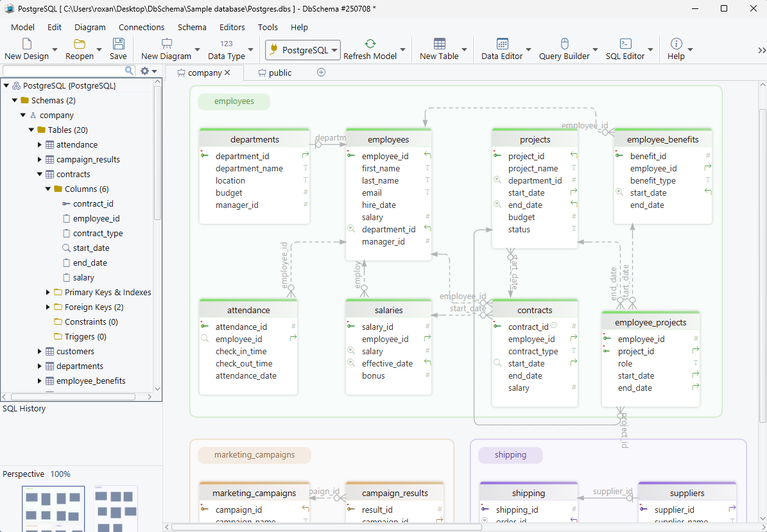Viewport: 767px width, 532px height.
Task: Select the employees group label
Action: point(234,101)
